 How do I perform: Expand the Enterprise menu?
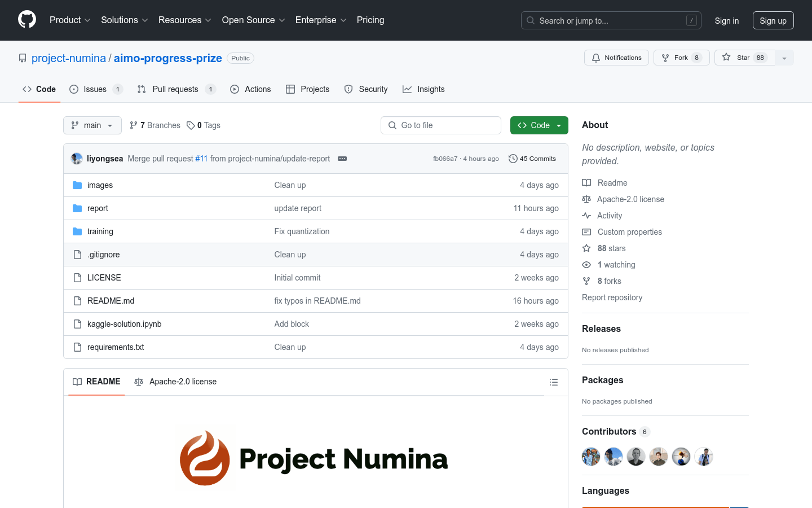pyautogui.click(x=321, y=20)
